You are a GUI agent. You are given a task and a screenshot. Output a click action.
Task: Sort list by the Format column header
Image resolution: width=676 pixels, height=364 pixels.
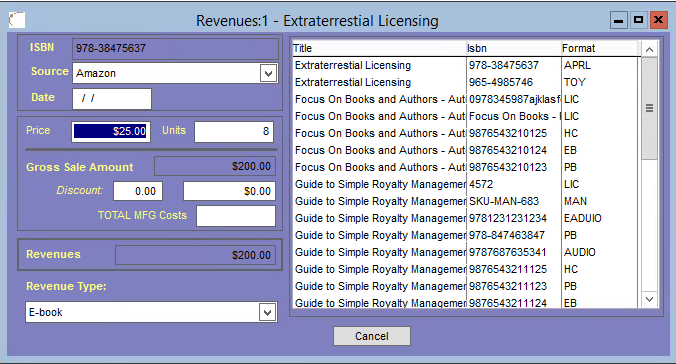(599, 48)
